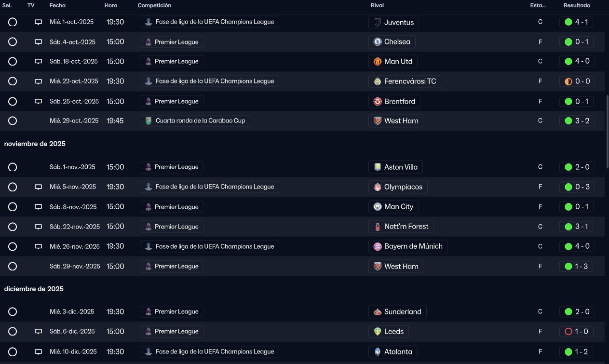The image size is (609, 364).
Task: Click the Carabao Cup competition icon
Action: (x=148, y=121)
